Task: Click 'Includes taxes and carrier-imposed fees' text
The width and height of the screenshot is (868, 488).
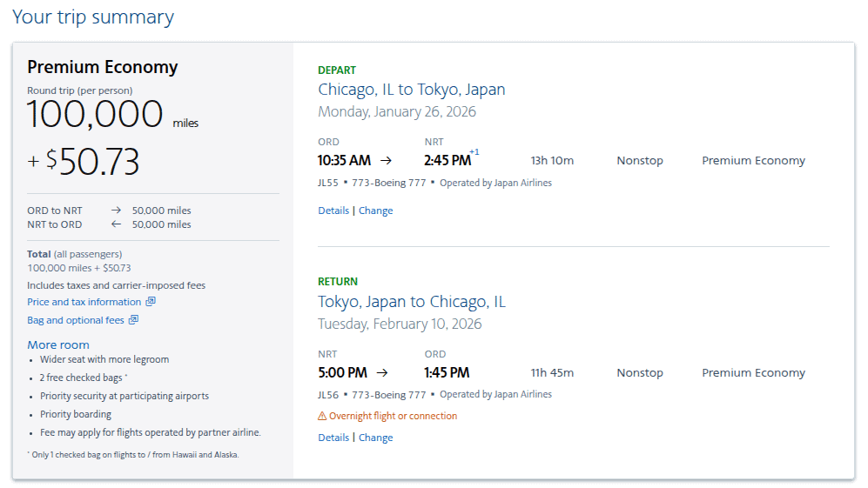Action: (x=117, y=285)
